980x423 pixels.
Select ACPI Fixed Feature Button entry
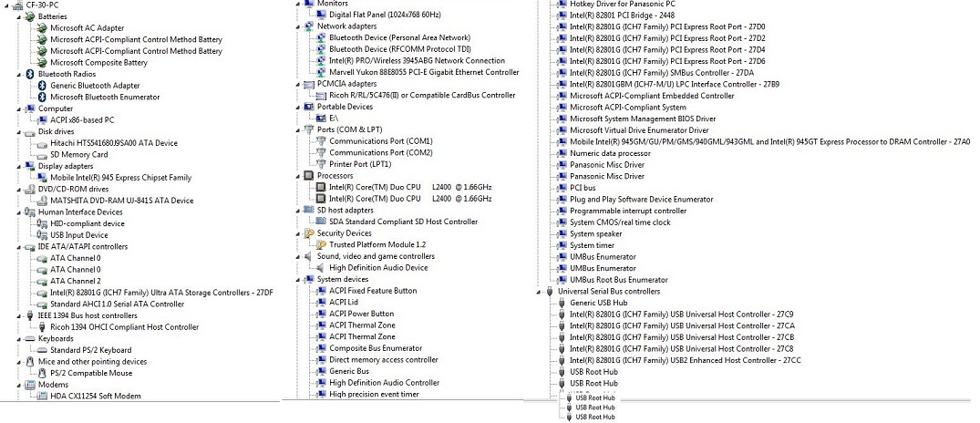click(x=373, y=291)
